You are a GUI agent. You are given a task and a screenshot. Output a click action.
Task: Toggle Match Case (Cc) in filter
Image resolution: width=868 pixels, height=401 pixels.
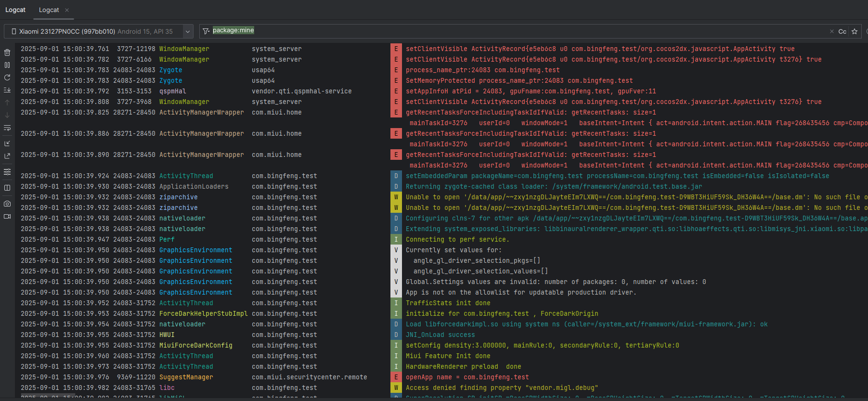coord(842,31)
